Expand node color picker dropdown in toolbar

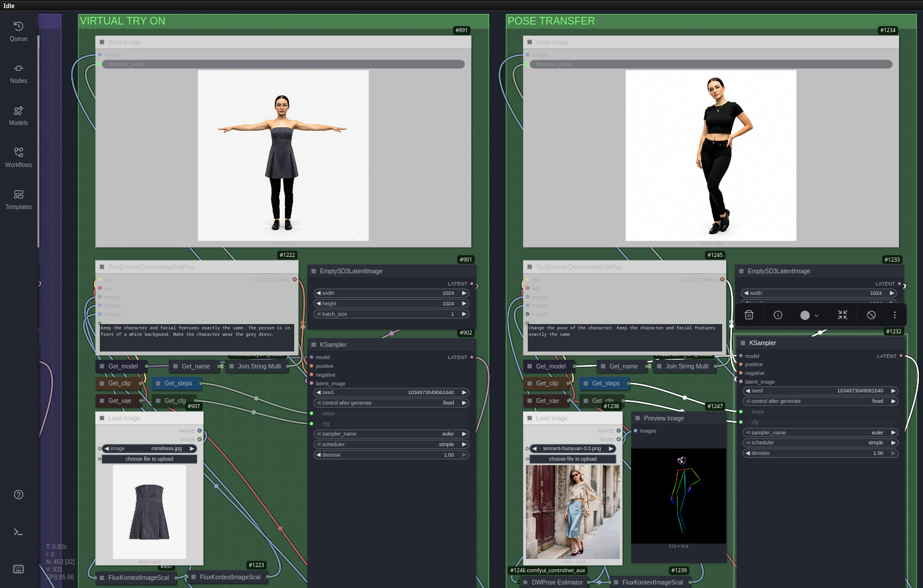(x=810, y=315)
